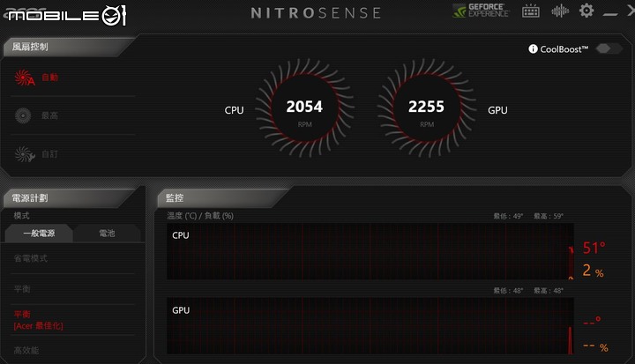Click the GPU --° temperature reading
Image resolution: width=635 pixels, height=364 pixels.
592,322
